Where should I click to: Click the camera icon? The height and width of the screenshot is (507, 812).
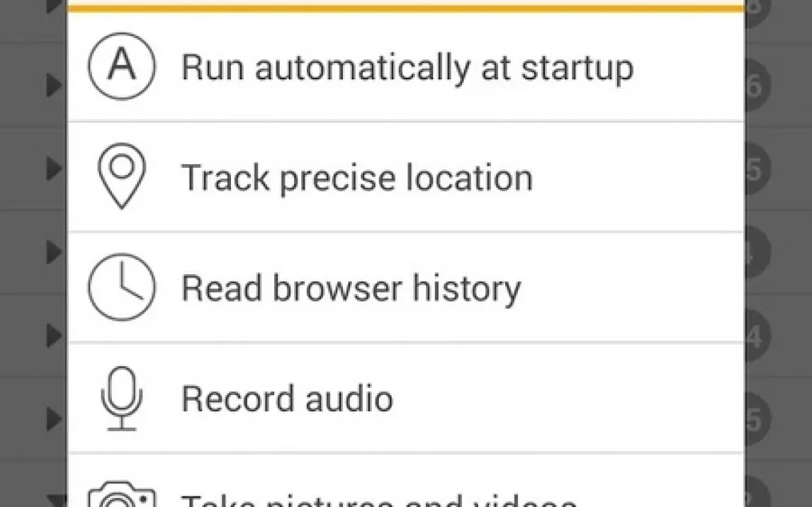pos(122,497)
